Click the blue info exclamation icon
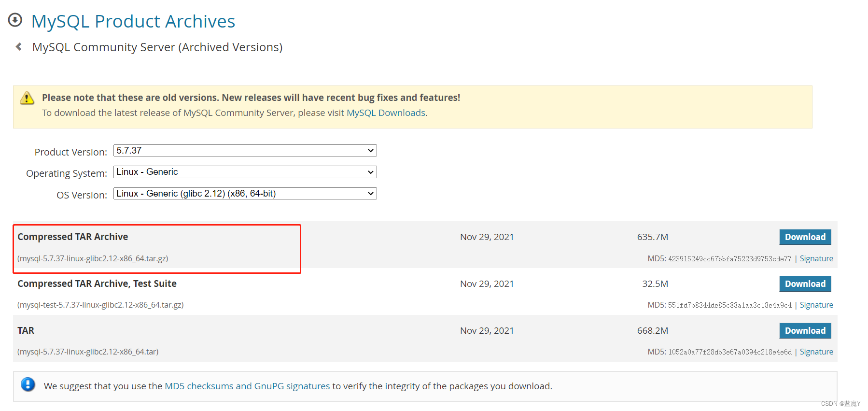868x411 pixels. 28,384
